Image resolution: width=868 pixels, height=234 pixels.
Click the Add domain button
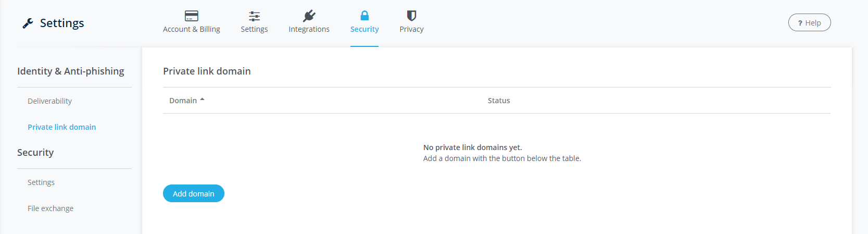pos(194,193)
